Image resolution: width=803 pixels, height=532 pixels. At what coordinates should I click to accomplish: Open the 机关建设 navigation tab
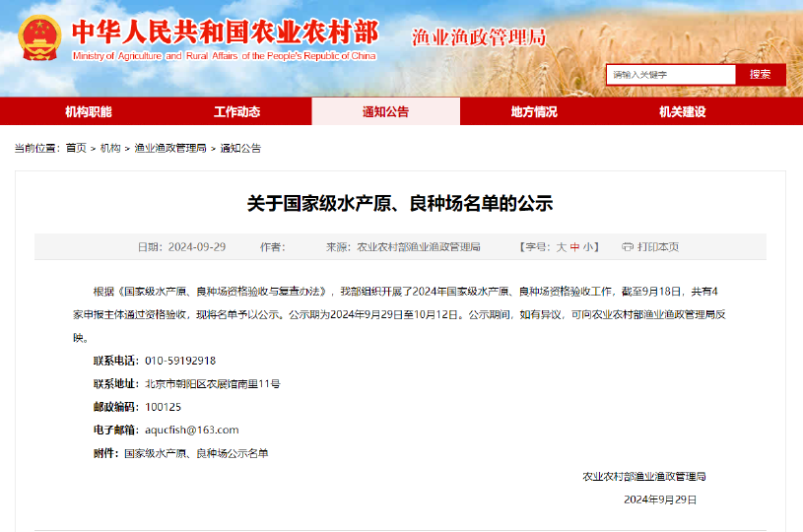click(683, 111)
